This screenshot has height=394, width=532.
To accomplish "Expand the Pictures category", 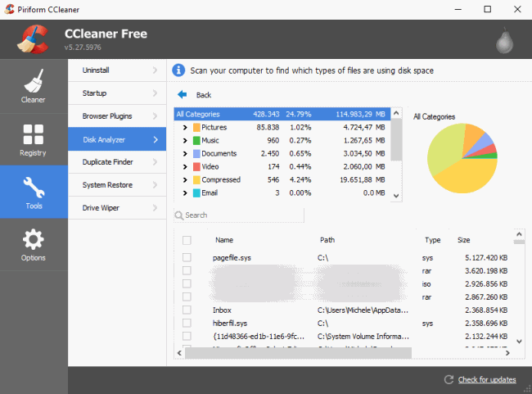I will point(185,127).
